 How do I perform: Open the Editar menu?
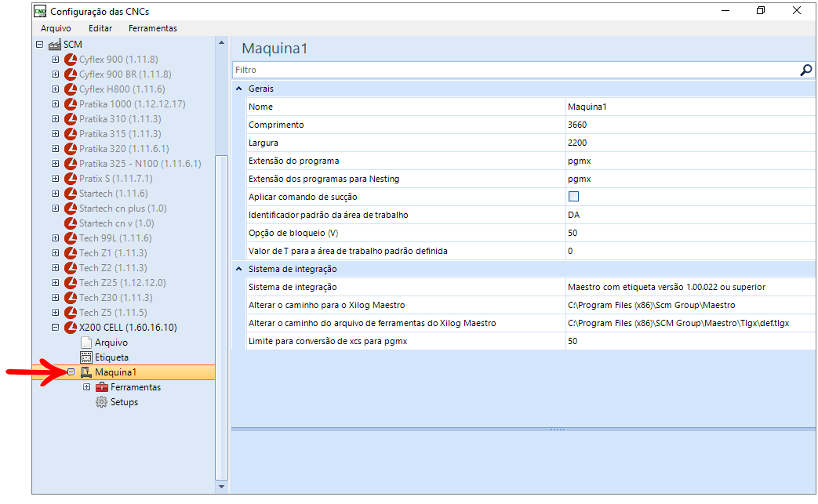(x=100, y=28)
